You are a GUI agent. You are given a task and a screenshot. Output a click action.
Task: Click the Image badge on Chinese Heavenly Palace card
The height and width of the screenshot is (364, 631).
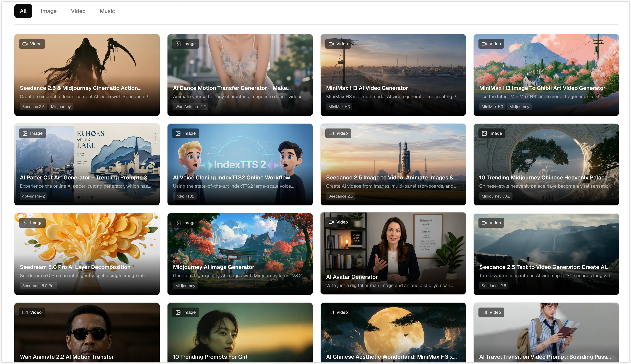492,133
